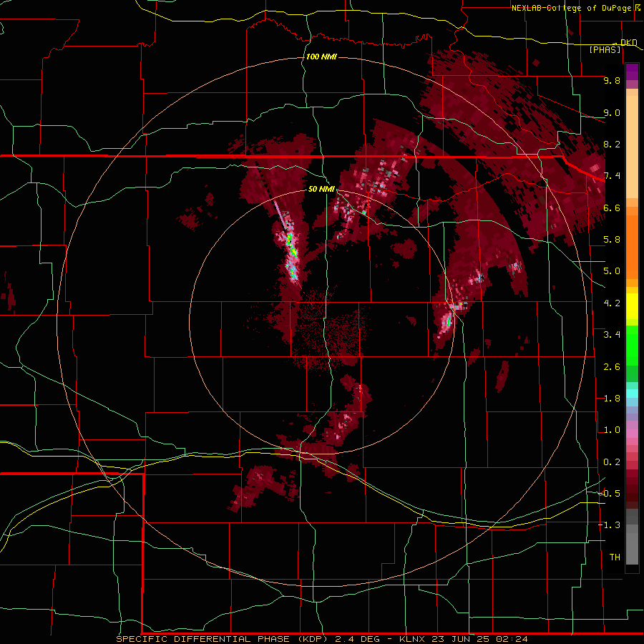Pick the cyan color bar segment

632,394
